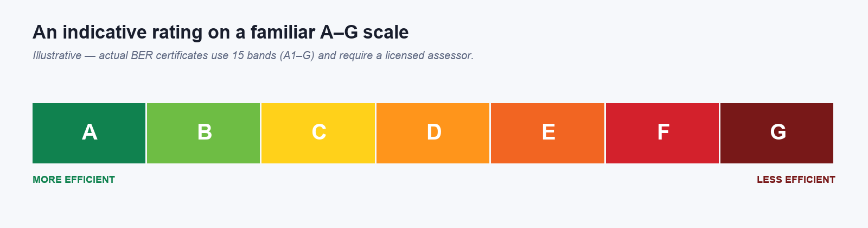This screenshot has height=228, width=868.
Task: Click the deep orange E rating band
Action: (547, 133)
